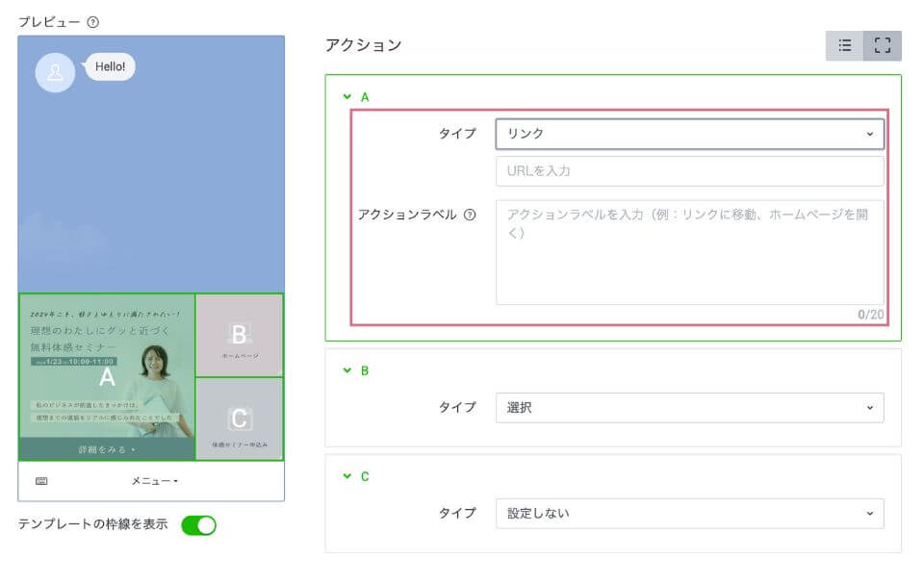Select area B ホームページ tile in preview
This screenshot has height=584, width=924.
[239, 335]
